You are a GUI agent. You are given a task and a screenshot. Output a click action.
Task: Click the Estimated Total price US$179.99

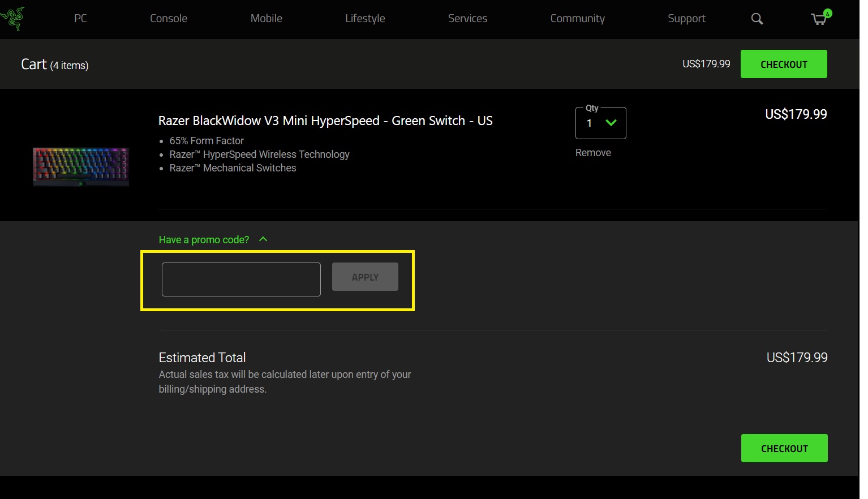coord(797,358)
